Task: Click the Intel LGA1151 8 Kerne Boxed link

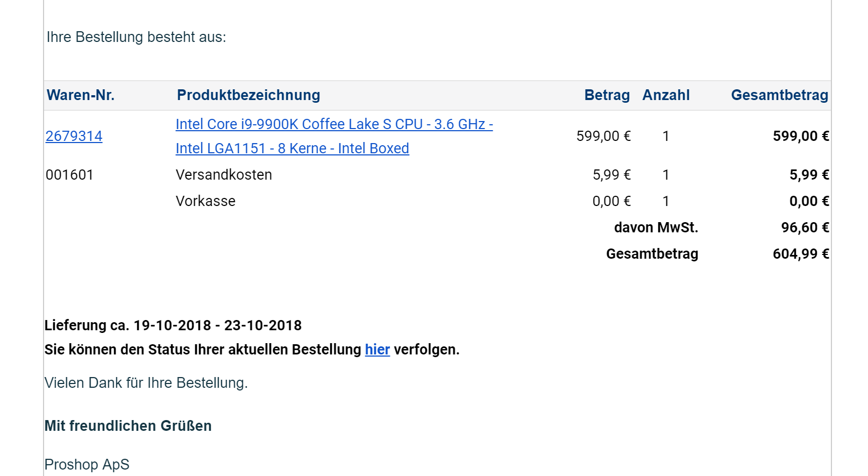Action: click(x=292, y=148)
